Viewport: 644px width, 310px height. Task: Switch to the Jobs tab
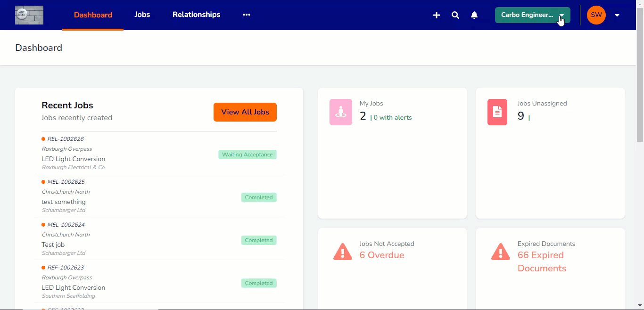(x=142, y=15)
